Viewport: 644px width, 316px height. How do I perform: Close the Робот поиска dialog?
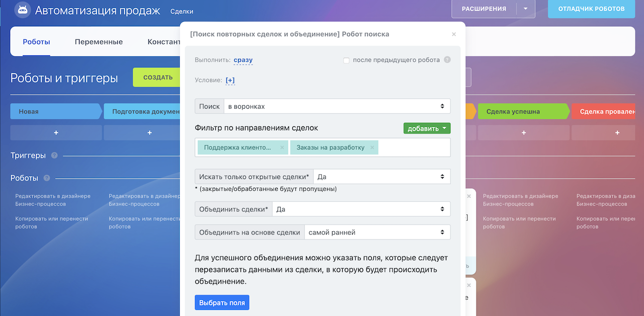[x=454, y=34]
